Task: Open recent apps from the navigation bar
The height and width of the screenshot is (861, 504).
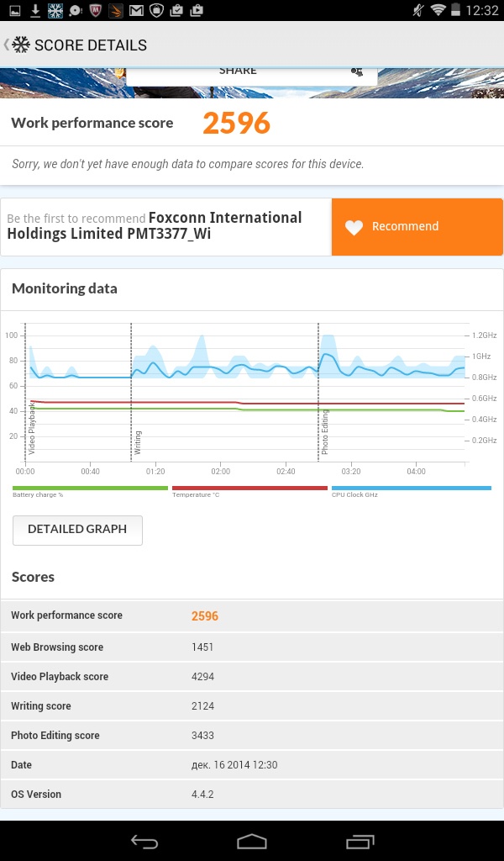Action: click(x=359, y=841)
